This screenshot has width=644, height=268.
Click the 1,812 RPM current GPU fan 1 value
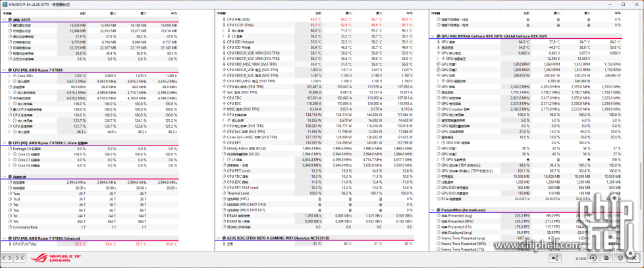click(x=521, y=65)
